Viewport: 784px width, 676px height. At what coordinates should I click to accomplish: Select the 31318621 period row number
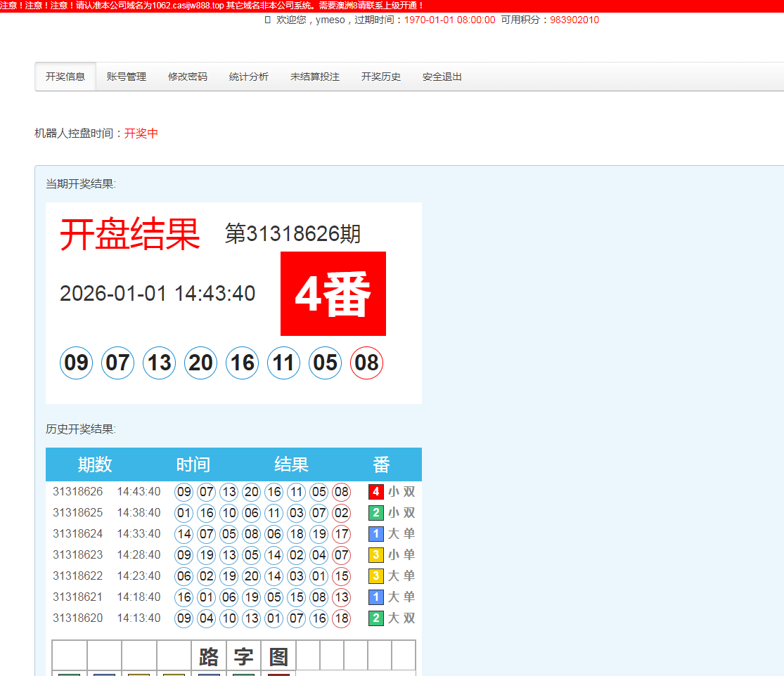pyautogui.click(x=77, y=597)
